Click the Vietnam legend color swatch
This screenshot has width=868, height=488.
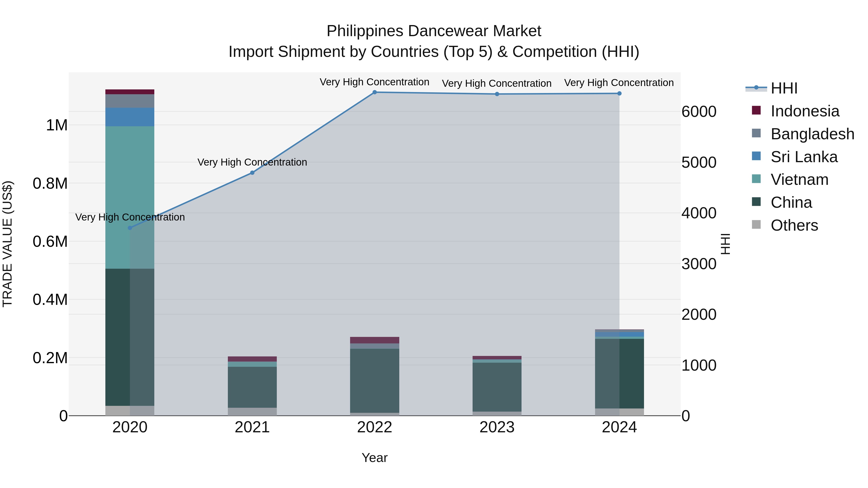click(x=756, y=179)
